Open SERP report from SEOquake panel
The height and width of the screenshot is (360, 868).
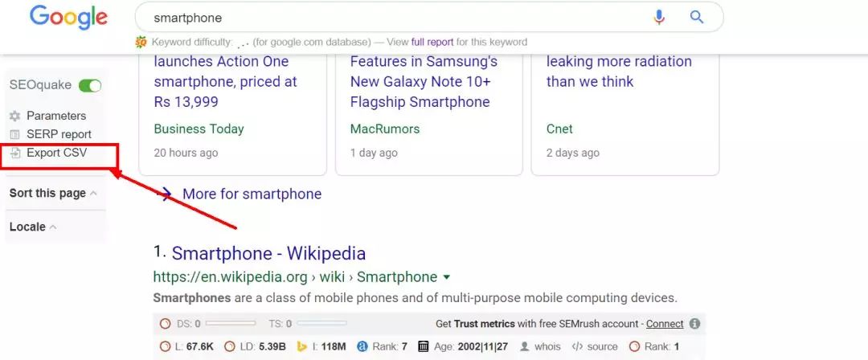[x=59, y=134]
